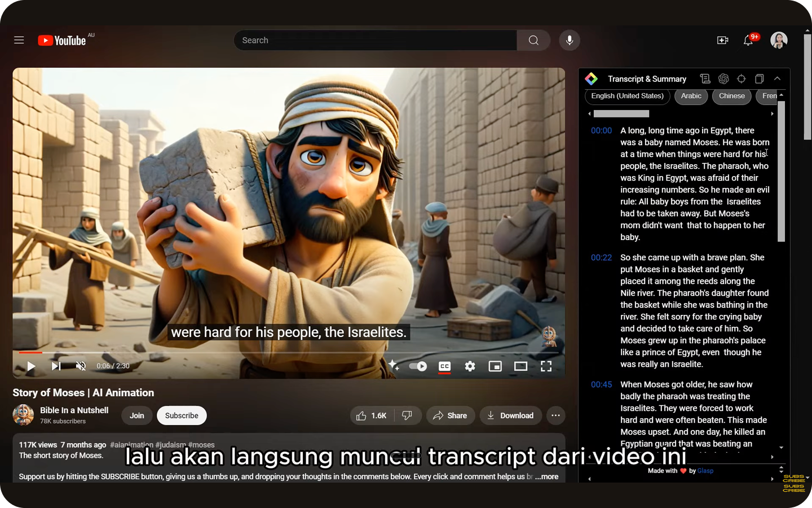Switch to miniplayer mode
The width and height of the screenshot is (812, 508).
495,366
